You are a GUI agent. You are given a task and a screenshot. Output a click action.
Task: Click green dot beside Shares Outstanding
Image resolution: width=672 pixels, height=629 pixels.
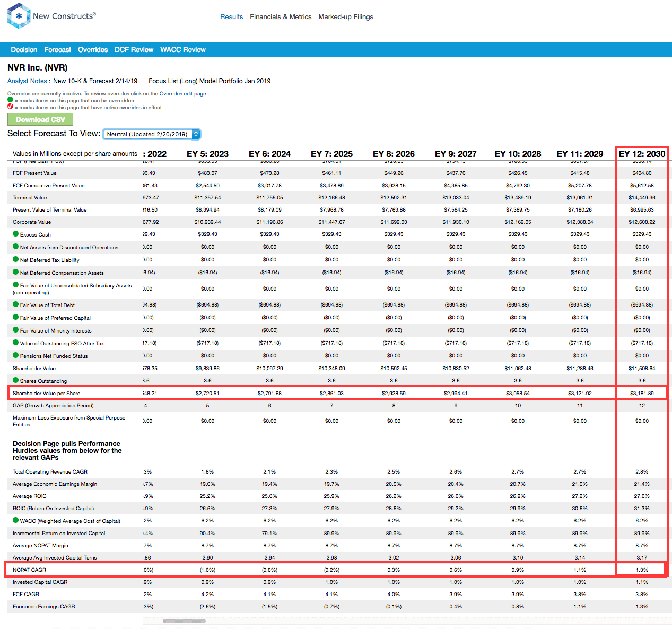click(x=16, y=380)
